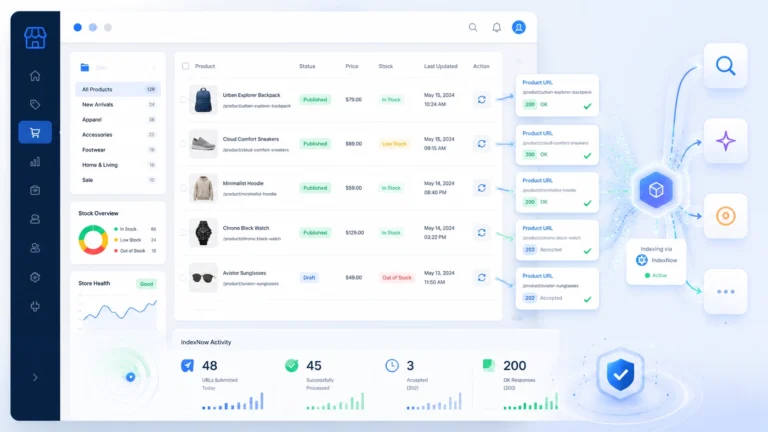Select Accessories category
This screenshot has height=432, width=768.
[x=118, y=135]
